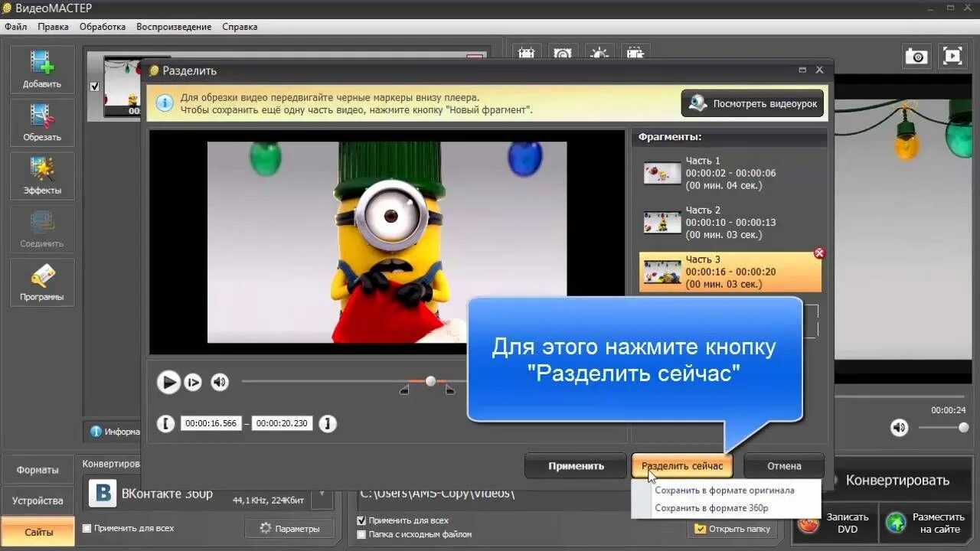Switch to the Устройства tab
The image size is (980, 551).
(x=38, y=500)
